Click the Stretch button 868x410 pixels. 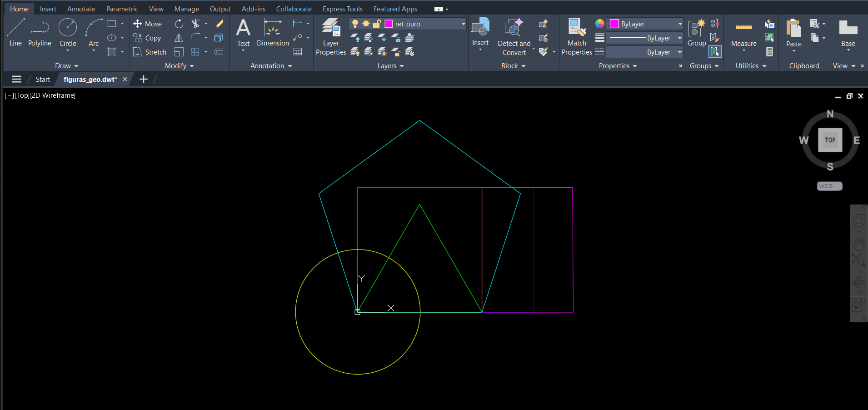[150, 52]
